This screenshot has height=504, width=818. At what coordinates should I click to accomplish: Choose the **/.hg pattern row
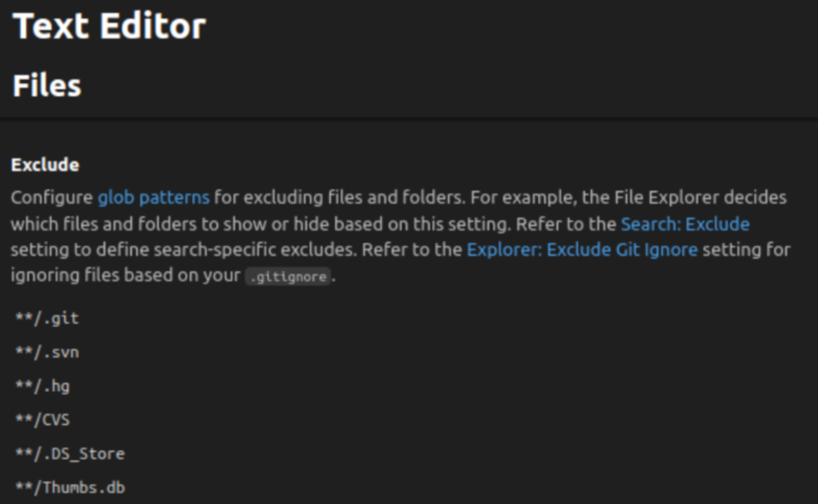[42, 387]
